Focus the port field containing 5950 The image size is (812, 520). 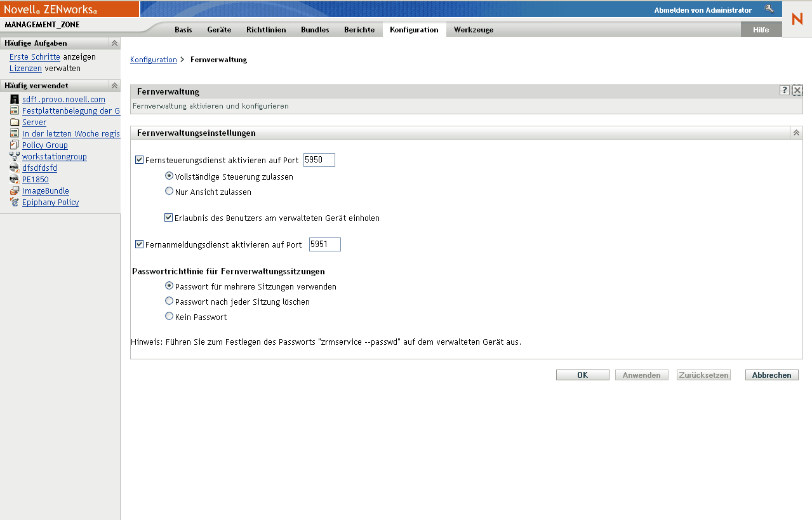pyautogui.click(x=319, y=160)
